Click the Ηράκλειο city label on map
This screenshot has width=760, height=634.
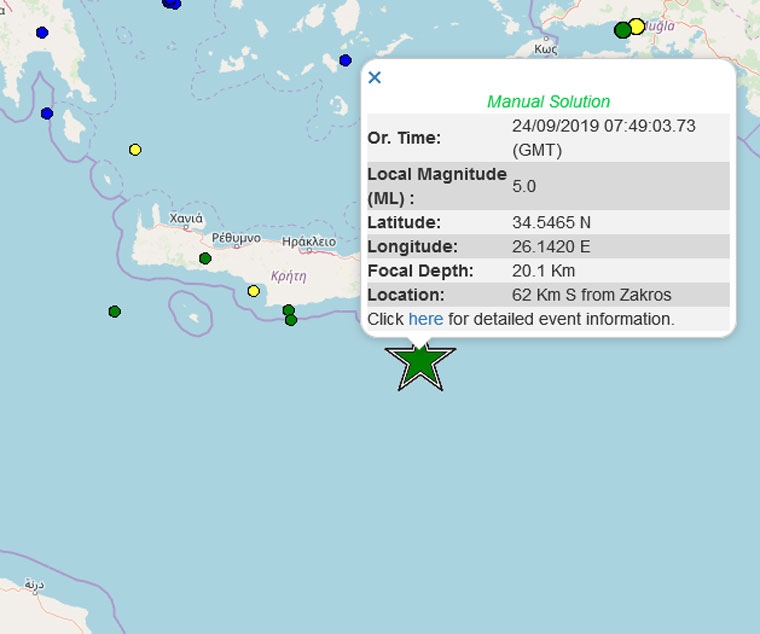[x=309, y=241]
